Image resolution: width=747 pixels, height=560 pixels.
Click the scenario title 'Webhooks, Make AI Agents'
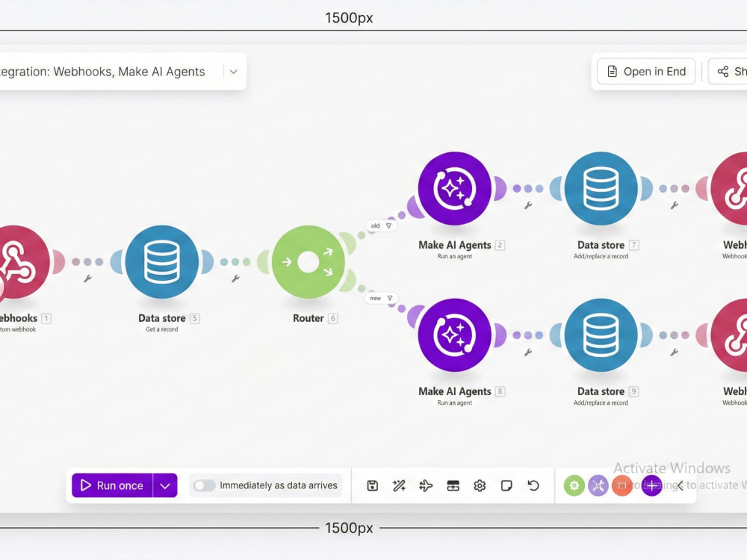pos(129,72)
